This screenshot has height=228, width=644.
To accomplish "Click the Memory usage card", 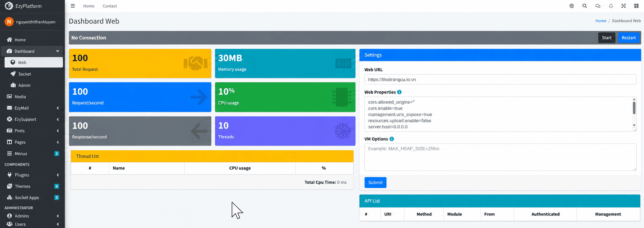I will click(285, 63).
